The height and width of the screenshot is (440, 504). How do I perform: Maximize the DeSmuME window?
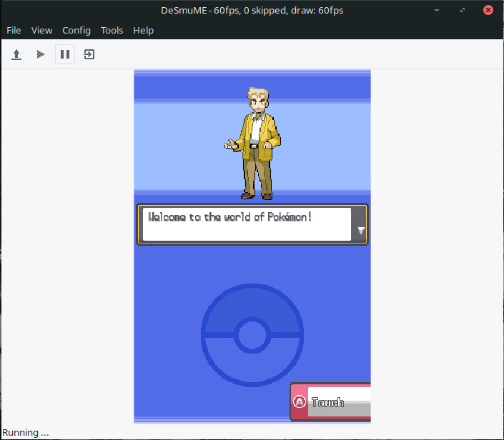[463, 10]
